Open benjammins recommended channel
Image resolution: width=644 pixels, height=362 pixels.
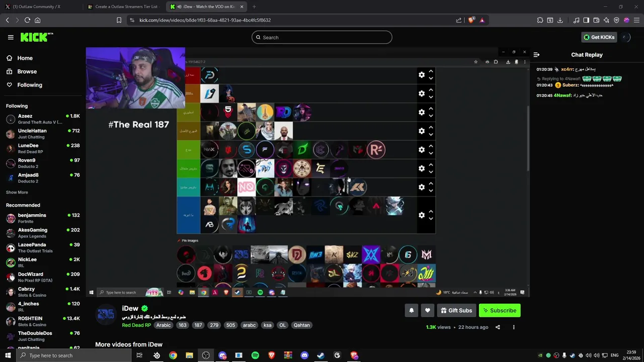pyautogui.click(x=43, y=218)
